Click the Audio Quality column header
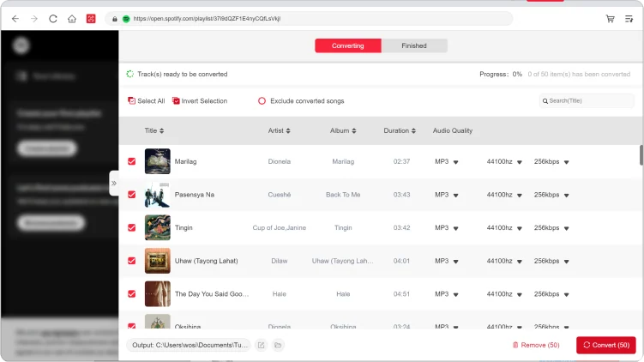This screenshot has height=362, width=644. tap(453, 130)
